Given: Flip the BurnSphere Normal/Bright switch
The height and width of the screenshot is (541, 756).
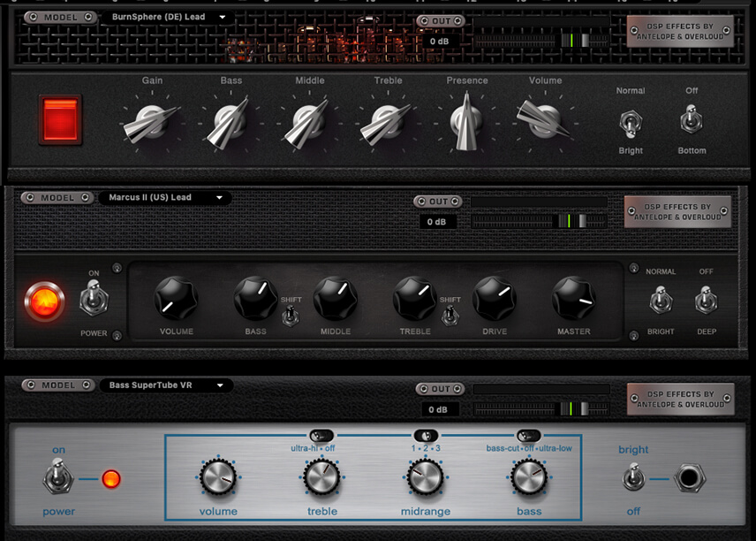Looking at the screenshot, I should click(631, 123).
